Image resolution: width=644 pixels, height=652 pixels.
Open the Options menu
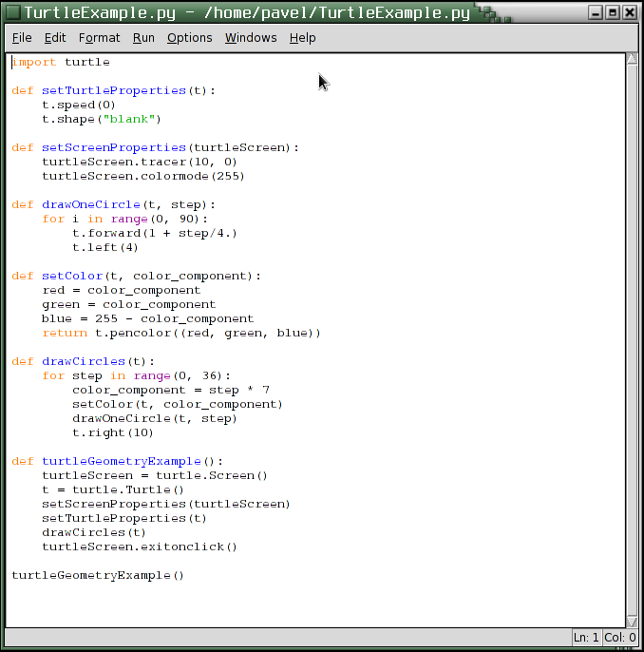point(189,38)
